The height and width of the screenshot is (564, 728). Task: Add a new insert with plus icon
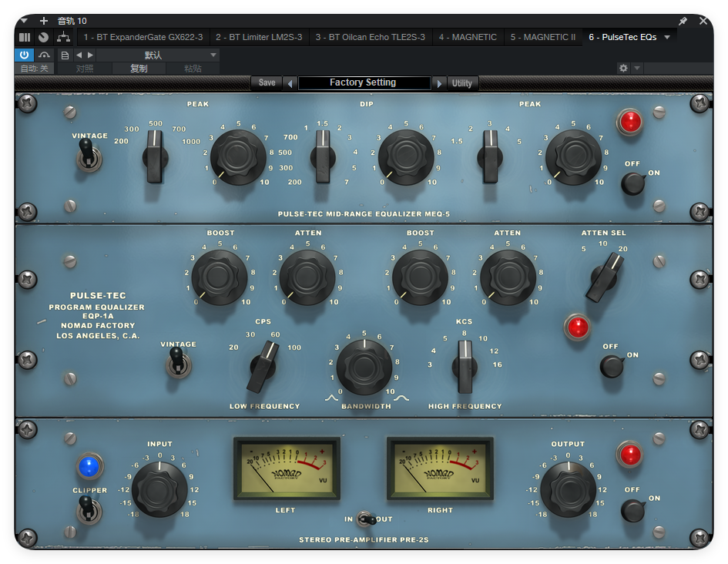tap(44, 21)
